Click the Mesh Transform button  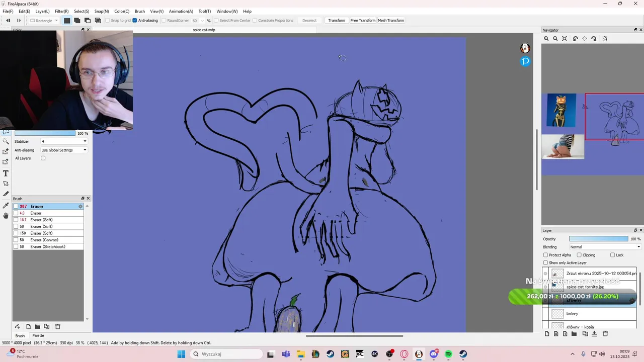pyautogui.click(x=391, y=21)
